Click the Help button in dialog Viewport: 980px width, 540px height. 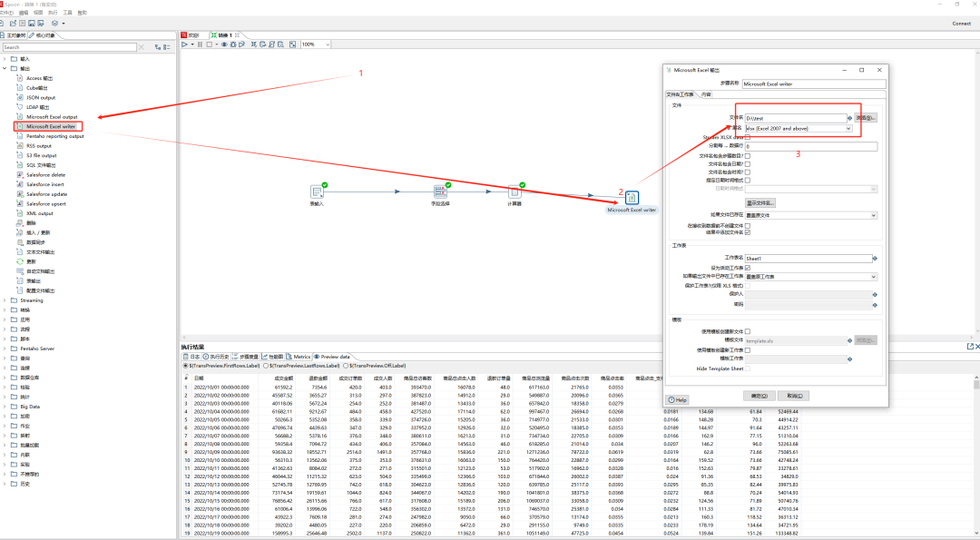click(x=677, y=399)
